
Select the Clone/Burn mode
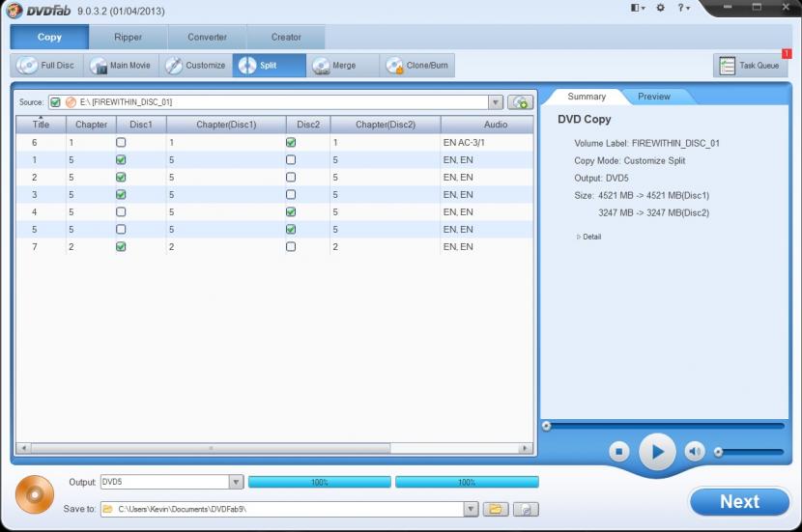[416, 66]
